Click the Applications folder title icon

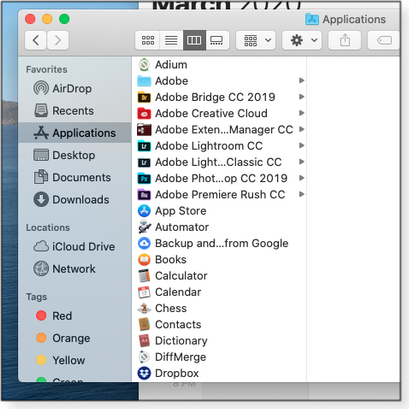point(312,19)
